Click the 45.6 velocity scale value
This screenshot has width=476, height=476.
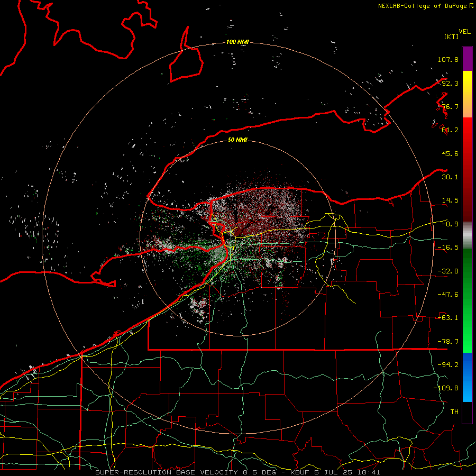[450, 153]
